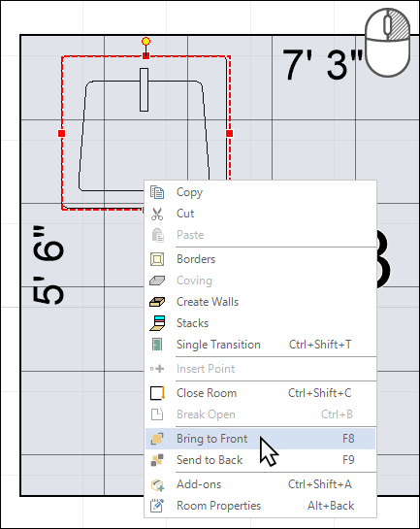Screen dimensions: 420x529
Task: Click the small vertical rectangle inside the fixture
Action: click(x=145, y=89)
